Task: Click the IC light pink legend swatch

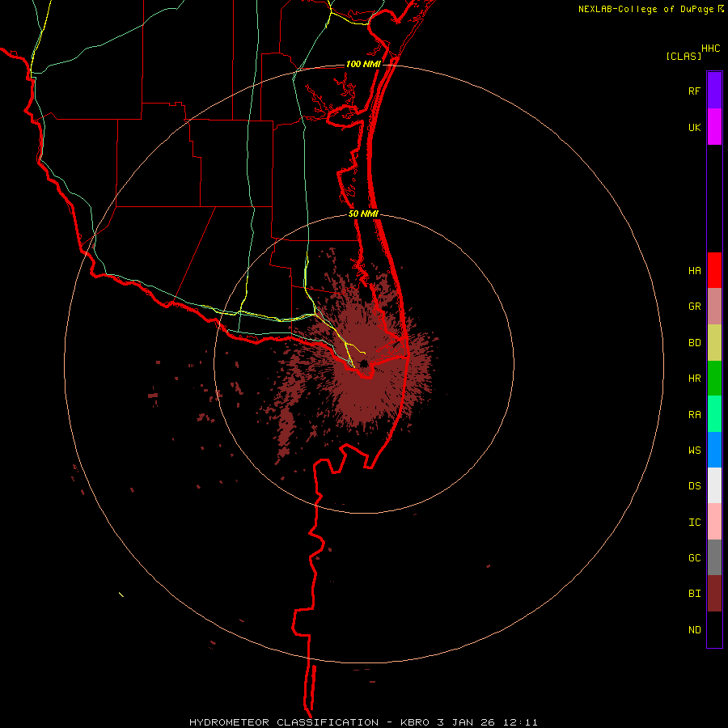Action: 714,522
